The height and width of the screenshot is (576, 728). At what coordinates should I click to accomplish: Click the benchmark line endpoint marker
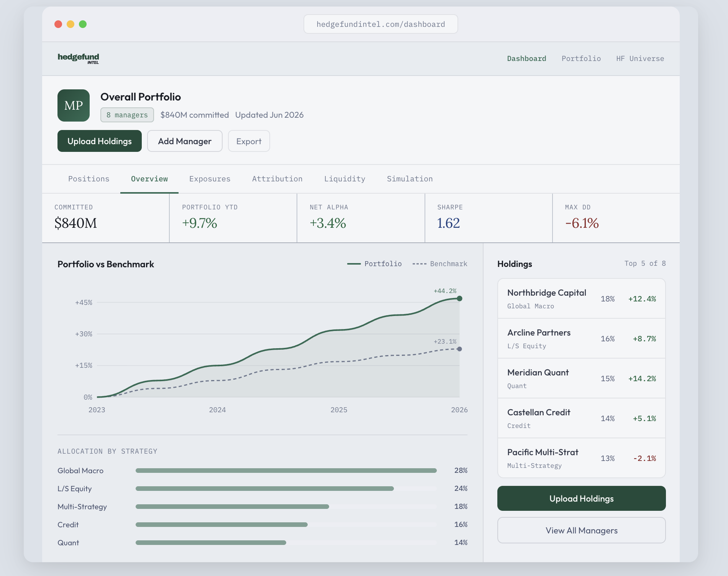point(459,349)
